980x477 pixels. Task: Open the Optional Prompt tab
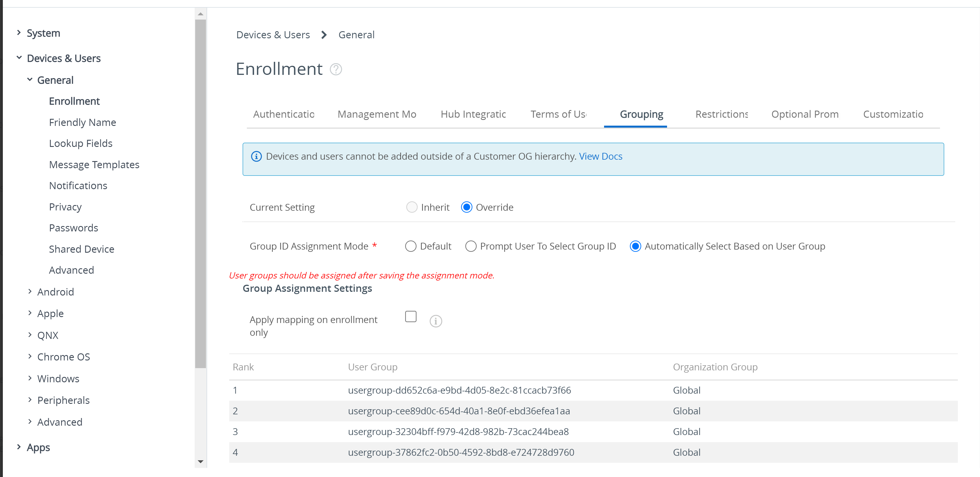coord(805,114)
